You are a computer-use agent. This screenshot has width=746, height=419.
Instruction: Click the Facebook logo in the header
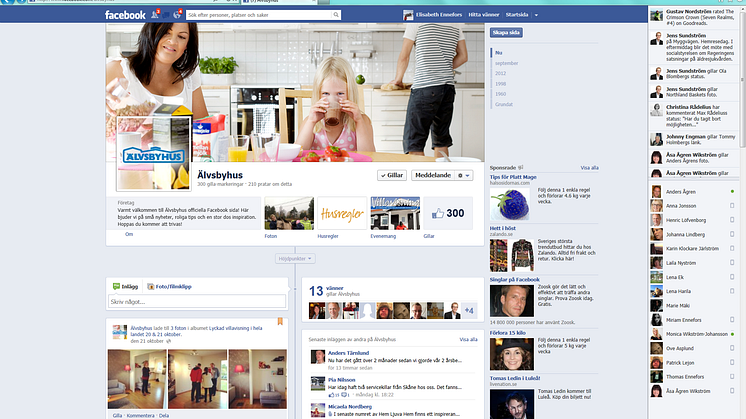[125, 16]
